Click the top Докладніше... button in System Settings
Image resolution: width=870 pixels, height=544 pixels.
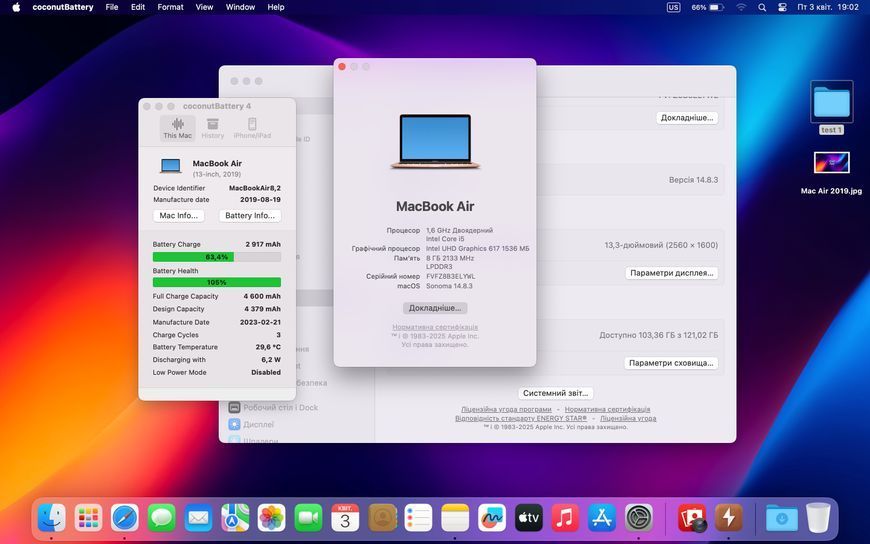(687, 118)
